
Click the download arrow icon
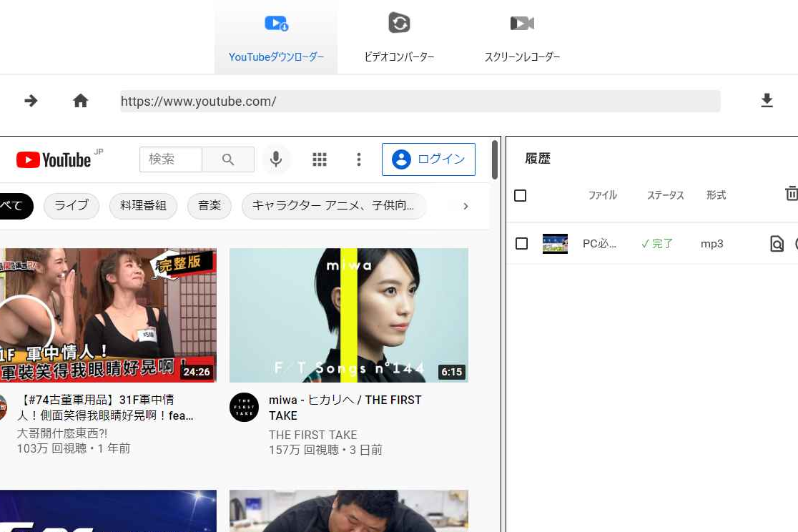pos(767,101)
